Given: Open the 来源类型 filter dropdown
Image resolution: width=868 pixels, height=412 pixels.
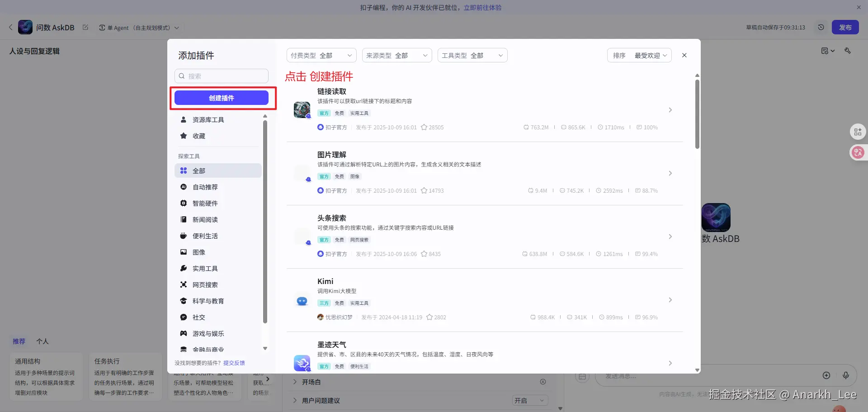Looking at the screenshot, I should [x=397, y=55].
